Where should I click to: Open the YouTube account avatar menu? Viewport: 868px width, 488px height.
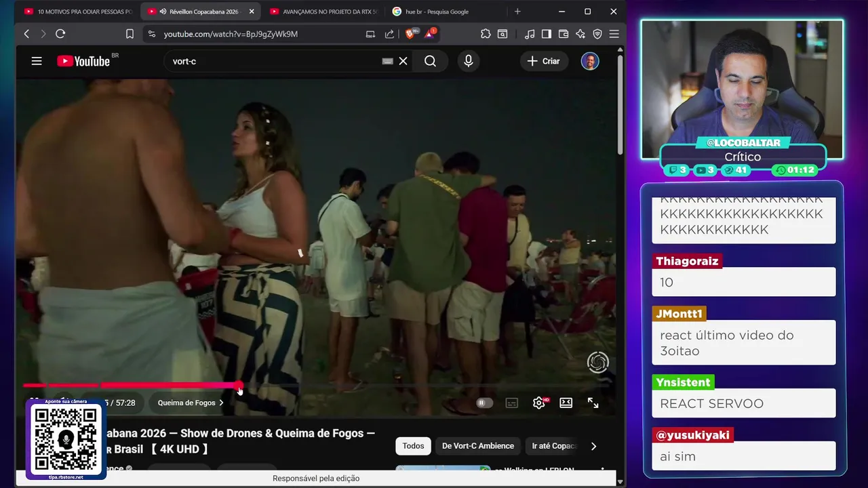point(590,61)
